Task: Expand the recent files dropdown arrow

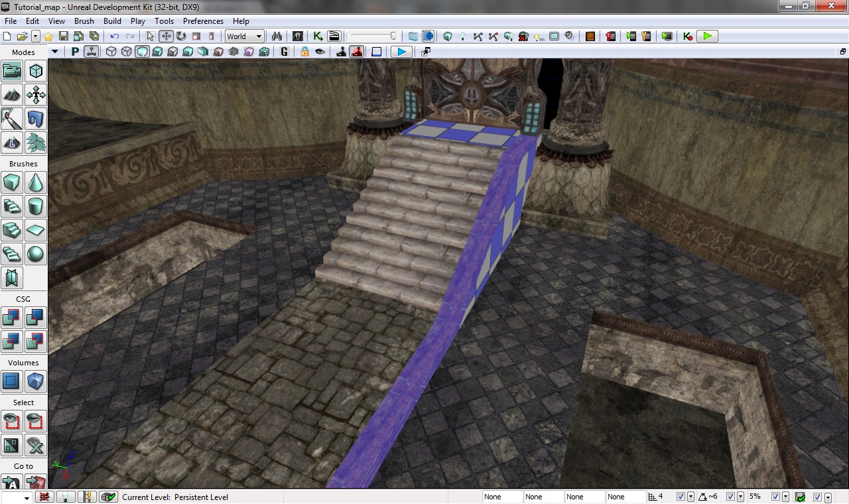Action: [x=36, y=36]
